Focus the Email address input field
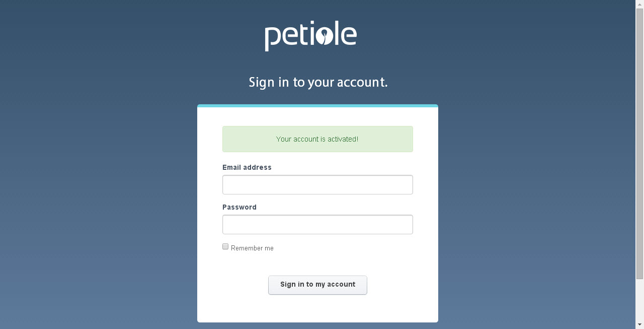Screen dimensions: 644x329 (317, 184)
